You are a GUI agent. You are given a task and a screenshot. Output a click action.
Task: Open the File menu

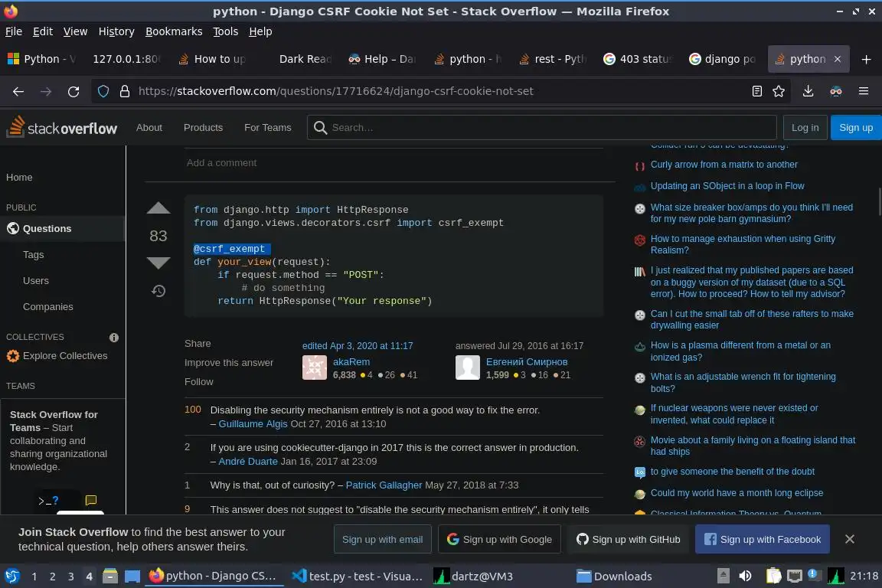click(x=14, y=31)
